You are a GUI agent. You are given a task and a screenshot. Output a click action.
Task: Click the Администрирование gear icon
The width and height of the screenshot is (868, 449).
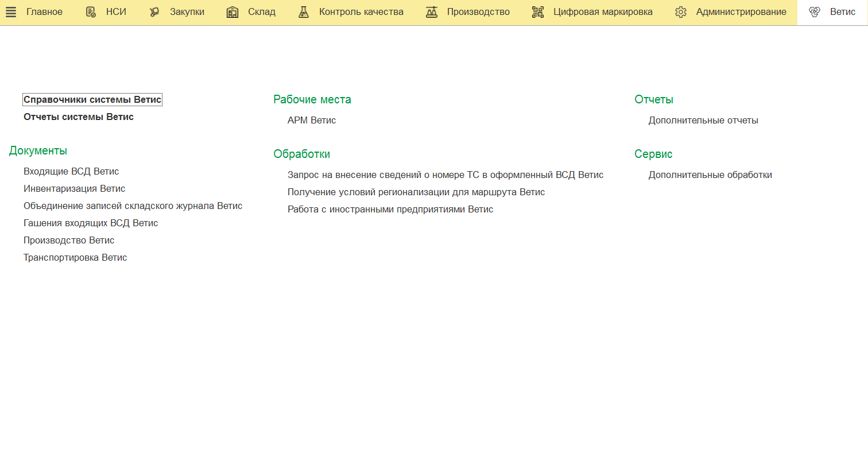click(x=681, y=12)
